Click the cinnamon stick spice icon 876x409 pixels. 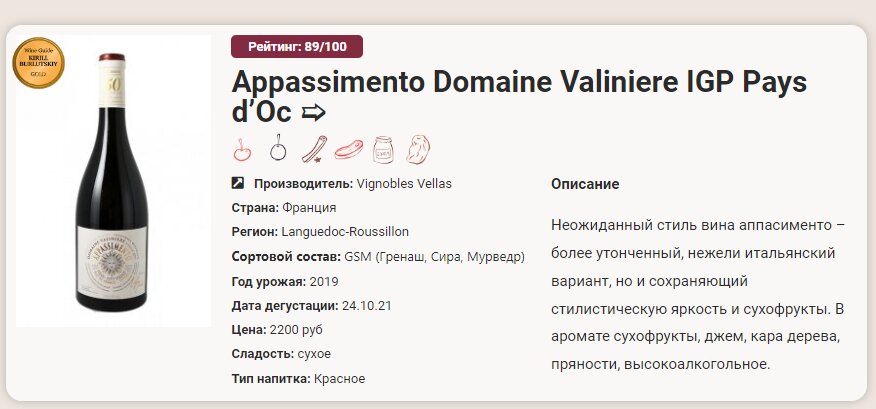[314, 149]
